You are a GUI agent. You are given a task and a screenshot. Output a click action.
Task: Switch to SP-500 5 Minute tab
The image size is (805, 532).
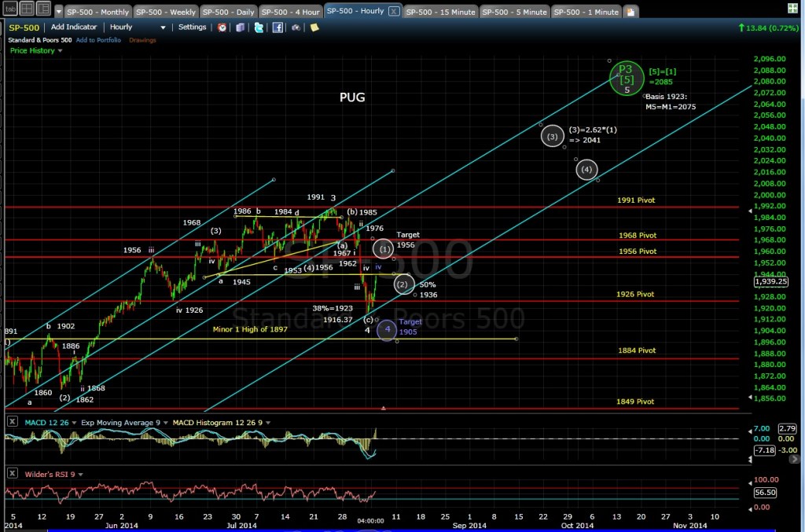(x=514, y=12)
